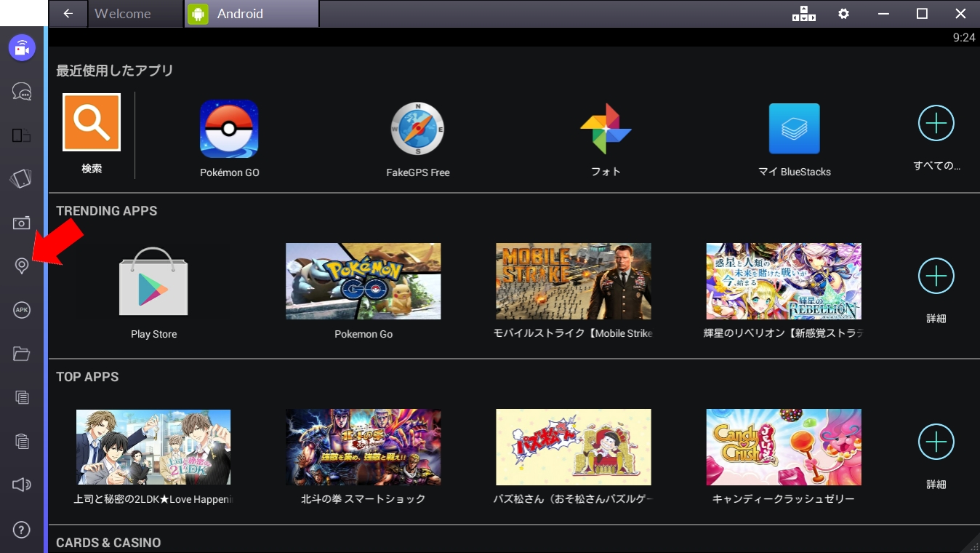Click the 詳細 plus icon in Top Apps
The image size is (980, 553).
tap(936, 442)
